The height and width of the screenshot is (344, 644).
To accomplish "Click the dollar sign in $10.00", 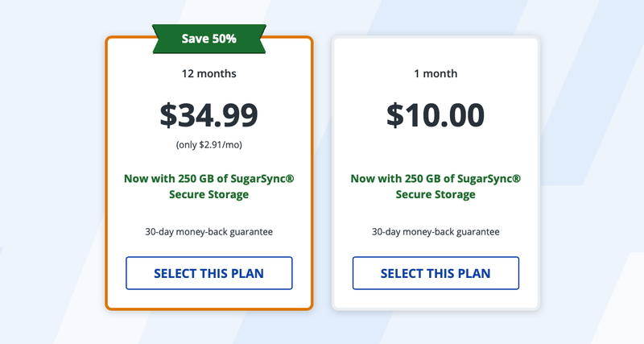I will coord(395,115).
